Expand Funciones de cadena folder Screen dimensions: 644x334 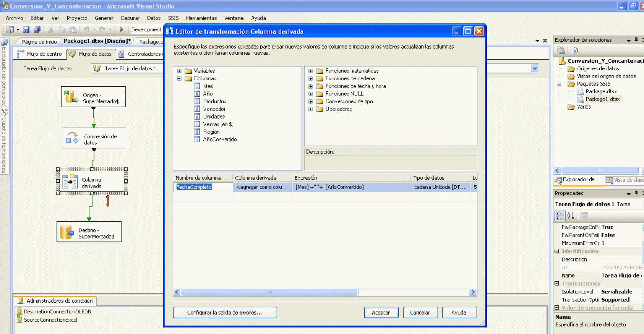tap(310, 78)
